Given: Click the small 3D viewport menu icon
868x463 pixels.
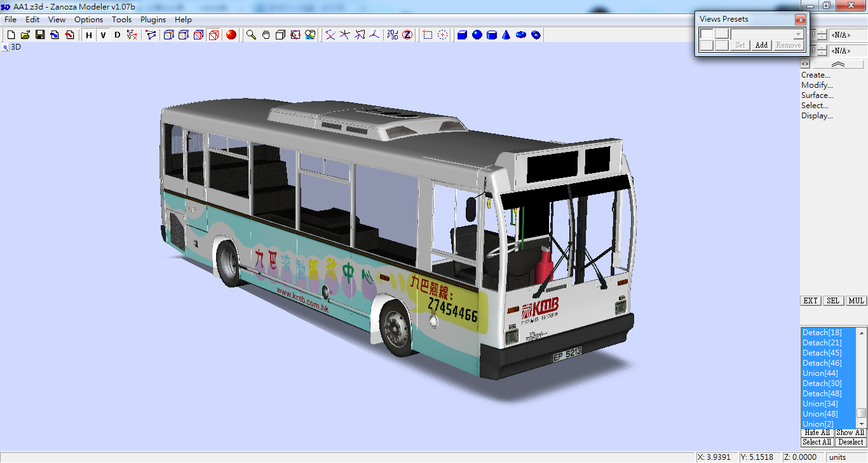Looking at the screenshot, I should coord(5,48).
